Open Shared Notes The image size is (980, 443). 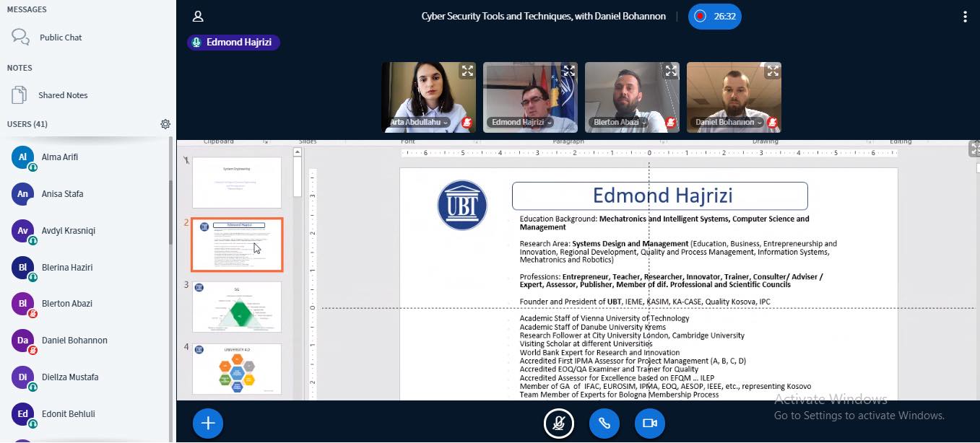63,95
